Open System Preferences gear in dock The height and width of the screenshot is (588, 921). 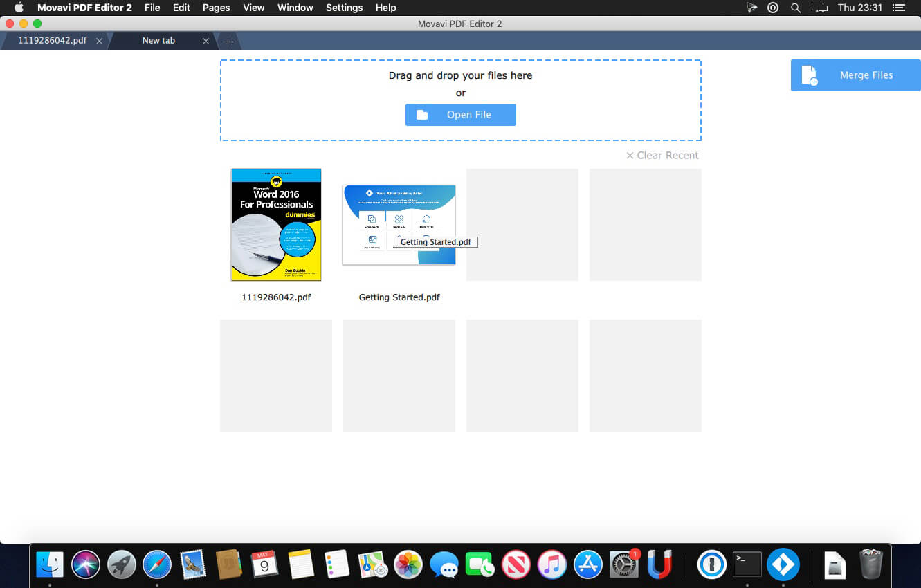click(x=623, y=564)
